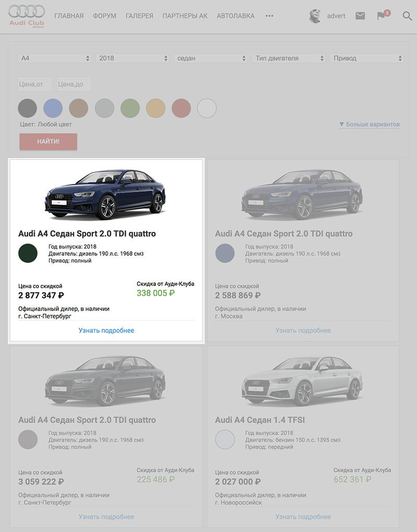The width and height of the screenshot is (417, 532).
Task: Select the dark gray color filter
Action: tap(28, 108)
